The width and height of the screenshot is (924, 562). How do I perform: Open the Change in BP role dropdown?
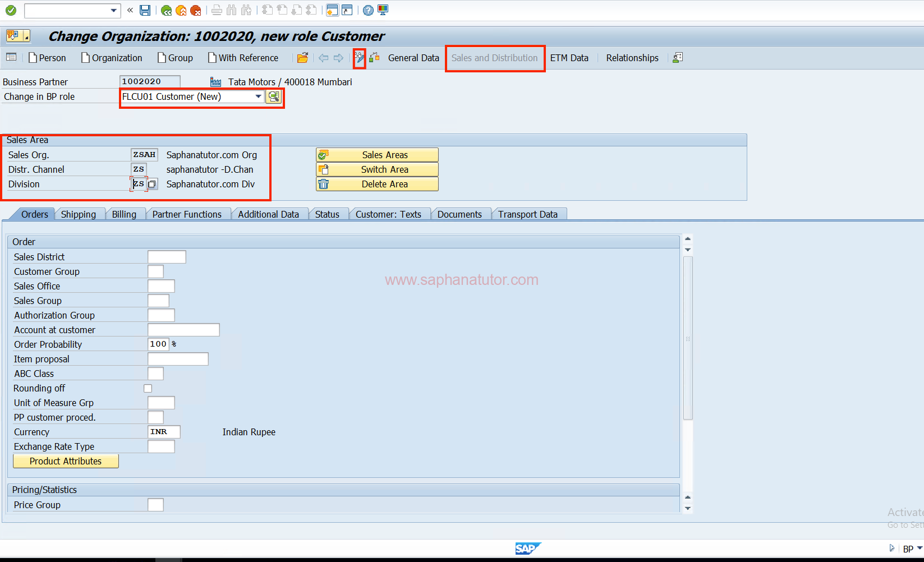258,96
